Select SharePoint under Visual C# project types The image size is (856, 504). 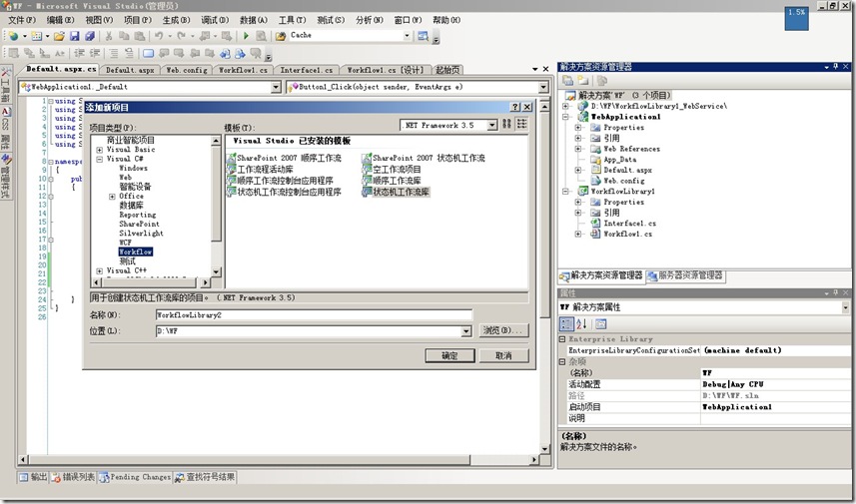[x=139, y=225]
